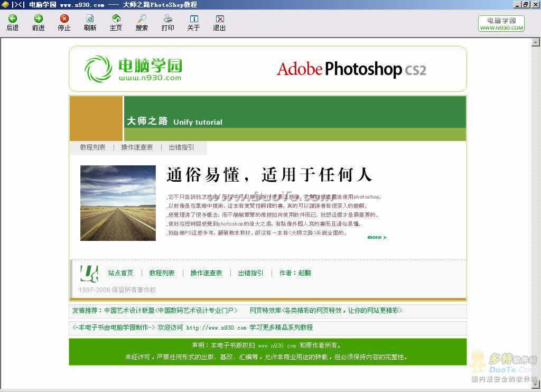The width and height of the screenshot is (541, 392).
Task: Open the 教程列表 tab under banner
Action: pos(92,147)
